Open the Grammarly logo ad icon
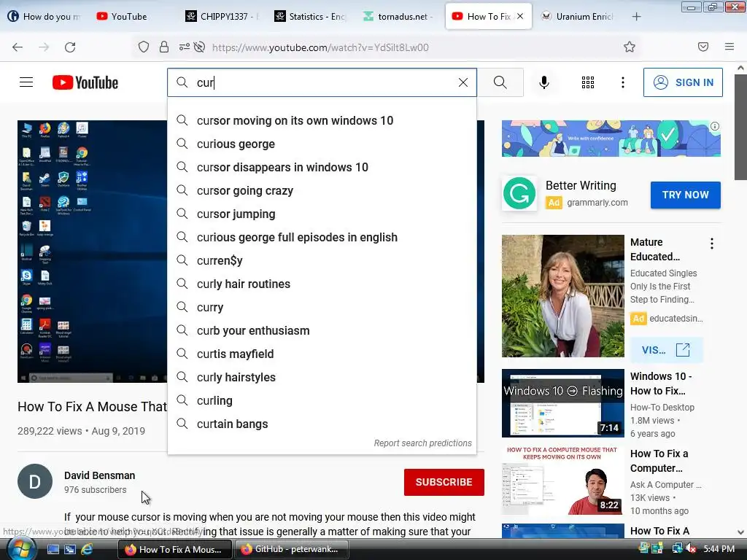This screenshot has height=560, width=747. (519, 193)
